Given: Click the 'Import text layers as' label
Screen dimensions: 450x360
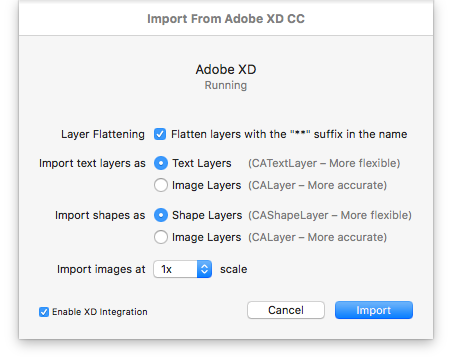Looking at the screenshot, I should click(92, 163).
